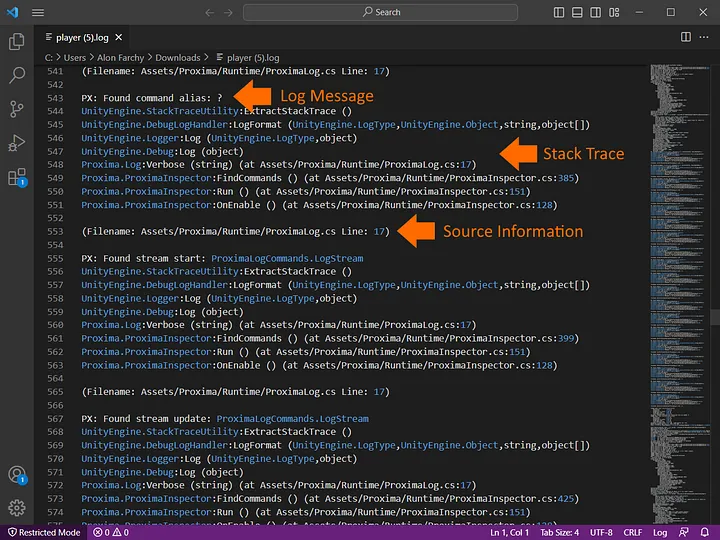The height and width of the screenshot is (540, 720).
Task: Click Restricted Mode in the status bar
Action: [43, 532]
